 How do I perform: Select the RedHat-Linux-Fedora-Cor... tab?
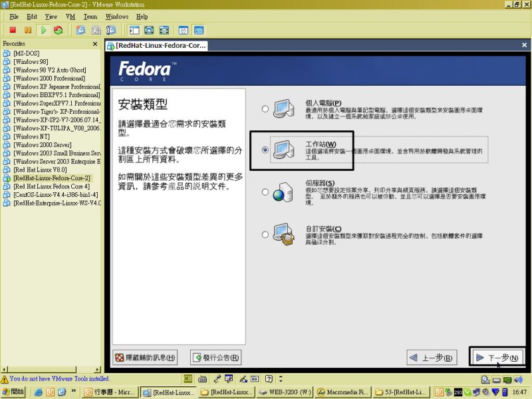[x=156, y=45]
